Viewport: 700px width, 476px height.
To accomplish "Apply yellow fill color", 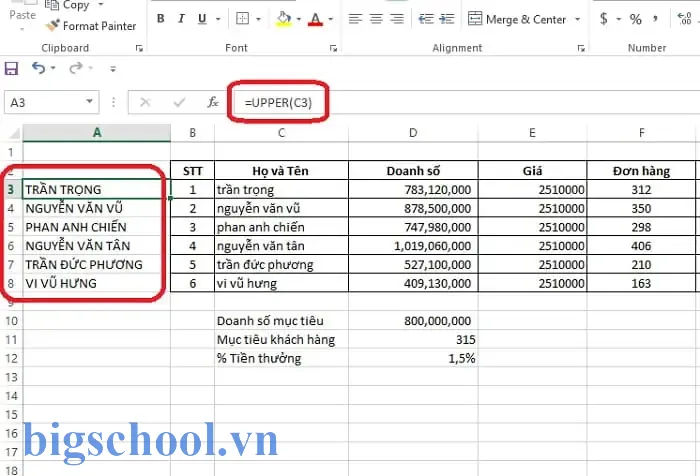I will 283,19.
